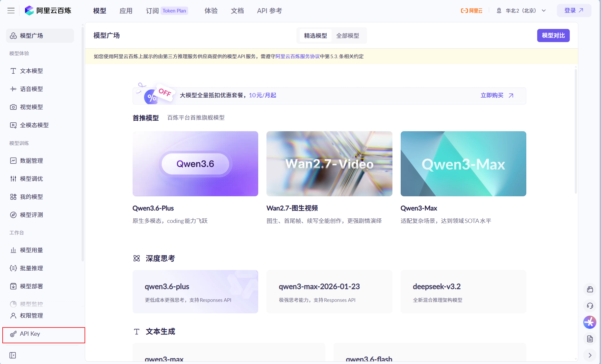Toggle the sidebar with the hamburger menu
601x364 pixels.
11,10
